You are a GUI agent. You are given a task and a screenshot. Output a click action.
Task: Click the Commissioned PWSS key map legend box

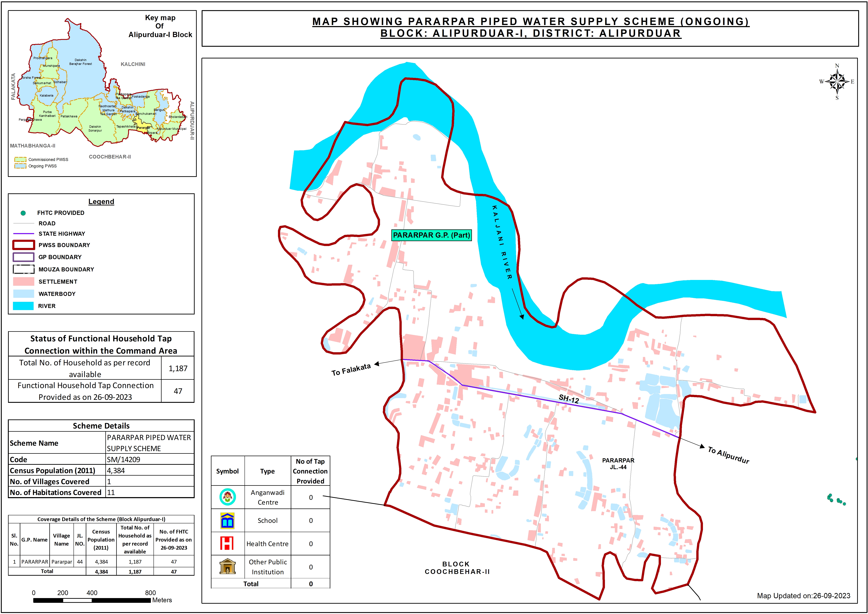coord(20,160)
